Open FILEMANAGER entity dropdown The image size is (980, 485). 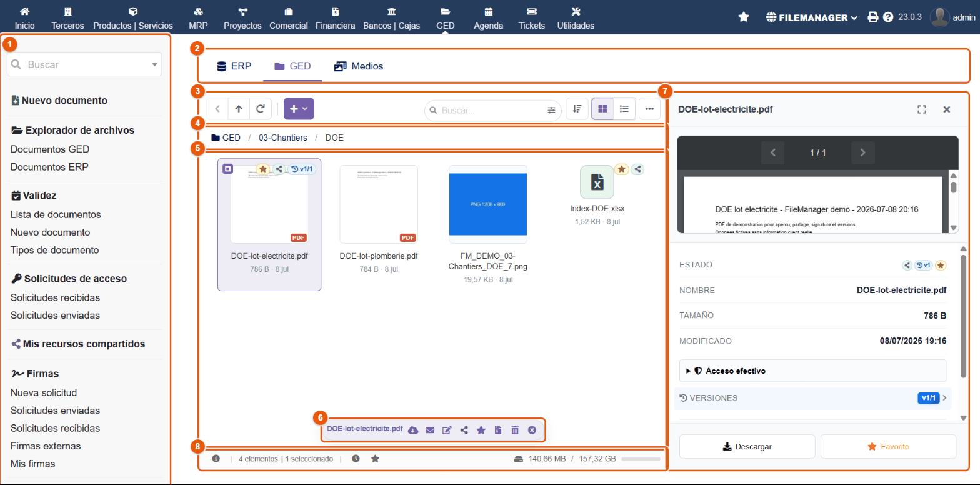click(811, 17)
